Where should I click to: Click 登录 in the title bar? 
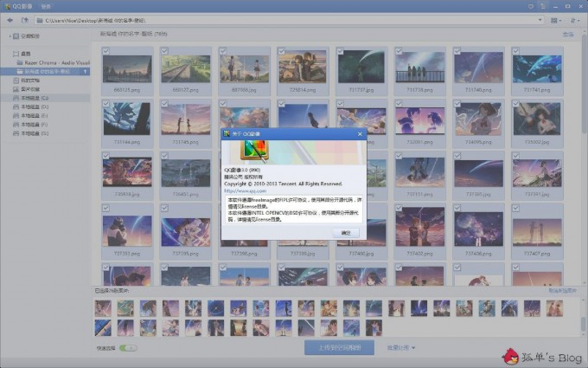[x=46, y=6]
